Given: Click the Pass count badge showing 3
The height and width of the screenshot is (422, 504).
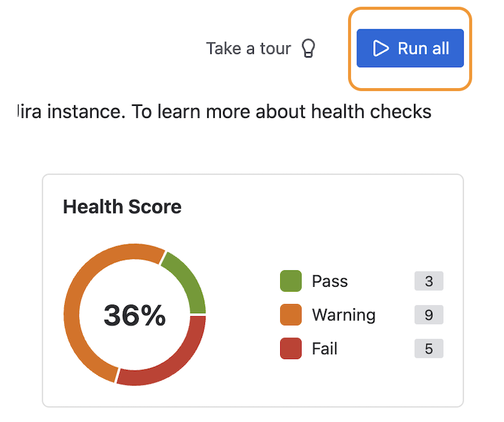Looking at the screenshot, I should point(428,281).
